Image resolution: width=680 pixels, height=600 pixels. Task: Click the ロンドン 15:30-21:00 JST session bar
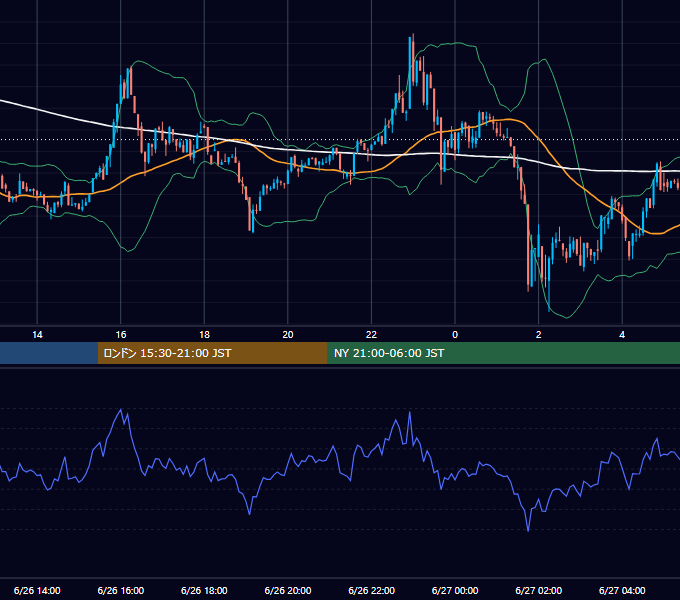point(212,353)
